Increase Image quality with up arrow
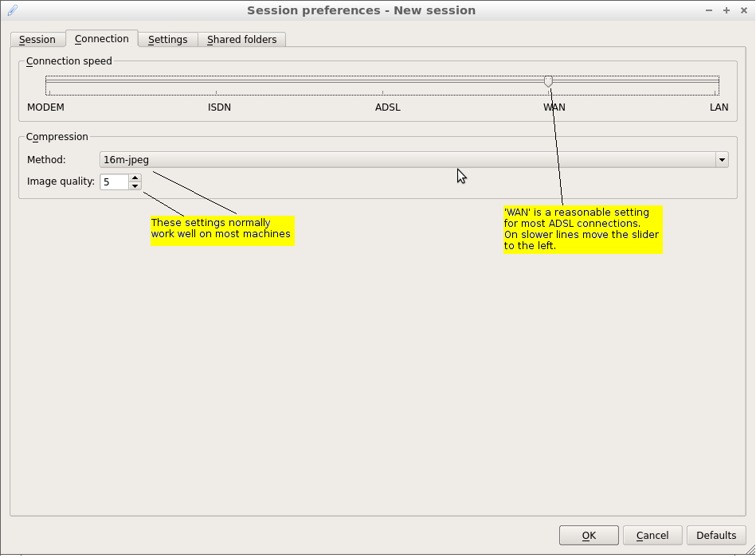This screenshot has height=558, width=756. pos(135,178)
